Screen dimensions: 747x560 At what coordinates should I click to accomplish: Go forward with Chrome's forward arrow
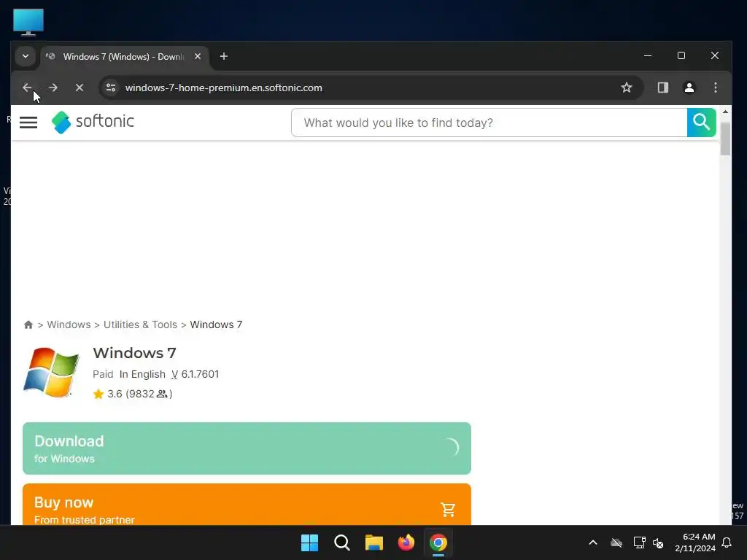pos(53,87)
